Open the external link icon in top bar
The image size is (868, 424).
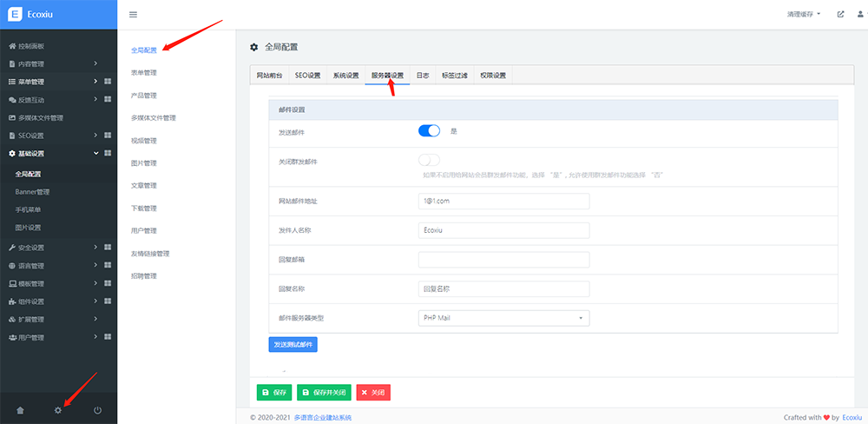[840, 15]
